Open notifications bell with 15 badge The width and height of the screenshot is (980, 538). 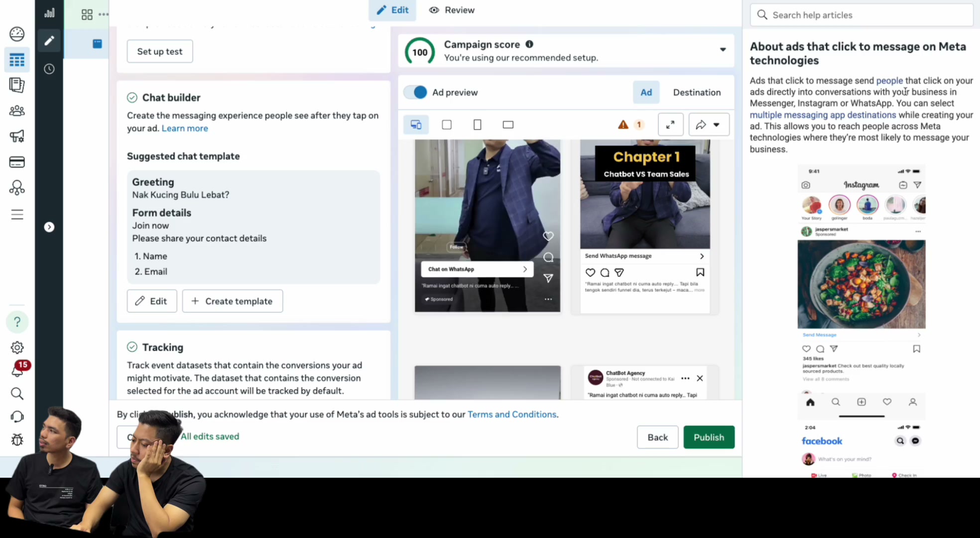(x=18, y=369)
